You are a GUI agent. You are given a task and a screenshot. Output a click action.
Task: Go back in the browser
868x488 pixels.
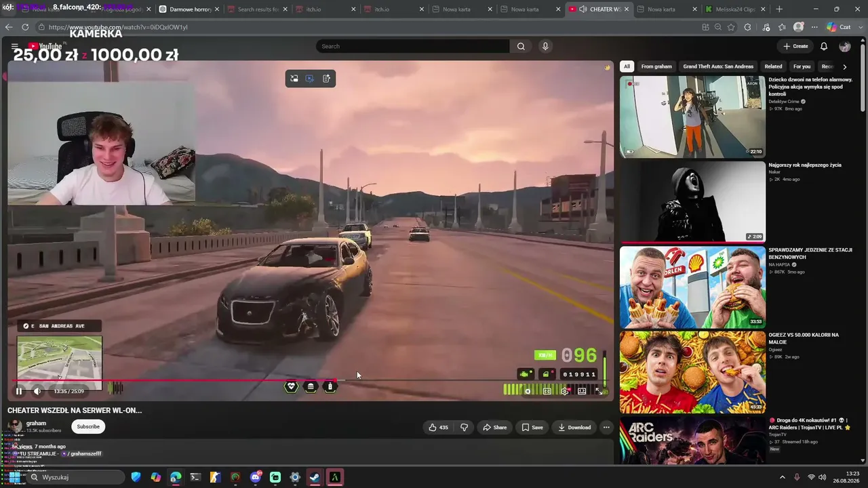click(9, 27)
